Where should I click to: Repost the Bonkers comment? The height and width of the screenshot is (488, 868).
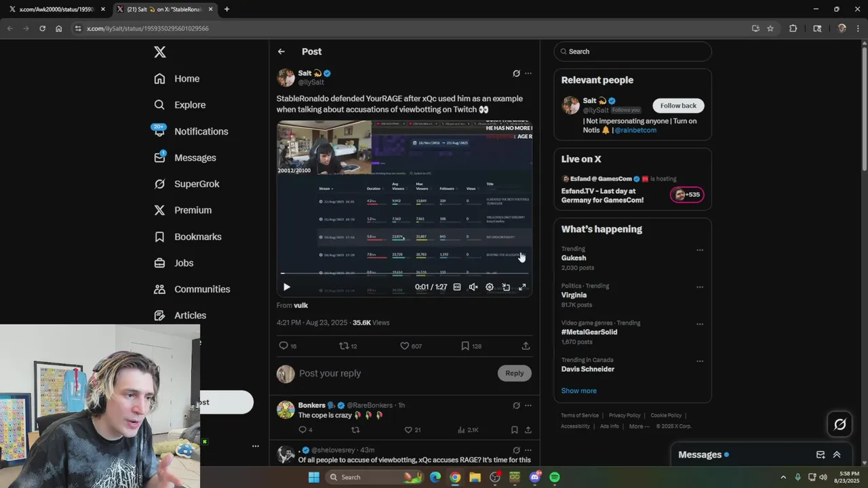coord(355,430)
